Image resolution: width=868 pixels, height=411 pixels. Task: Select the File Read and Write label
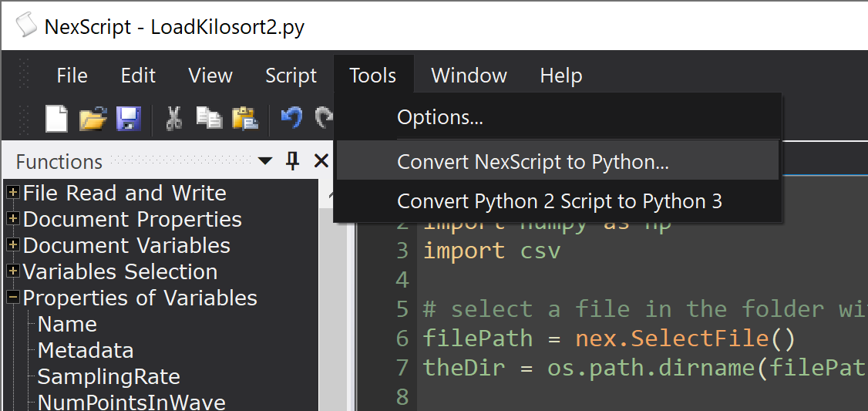125,194
